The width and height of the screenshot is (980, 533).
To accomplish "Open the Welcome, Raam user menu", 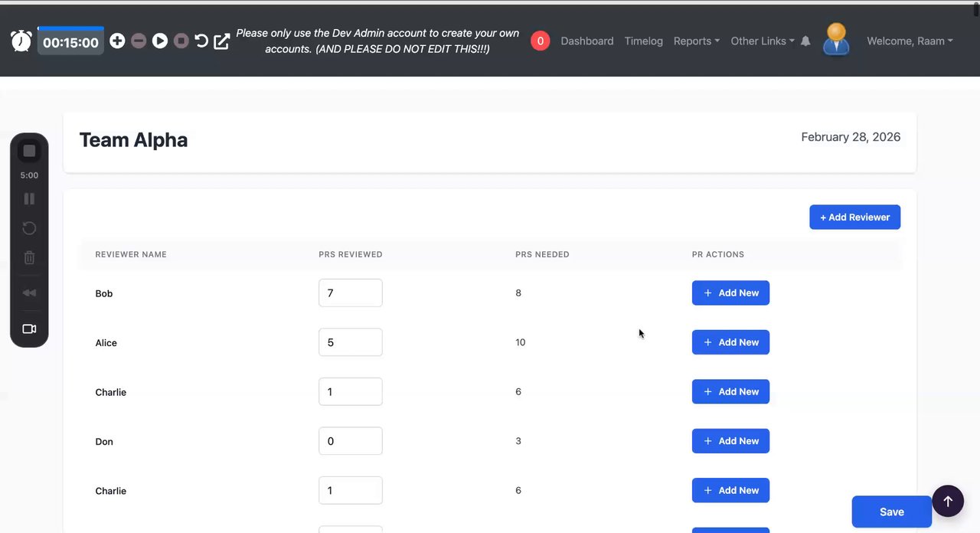I will coord(910,41).
